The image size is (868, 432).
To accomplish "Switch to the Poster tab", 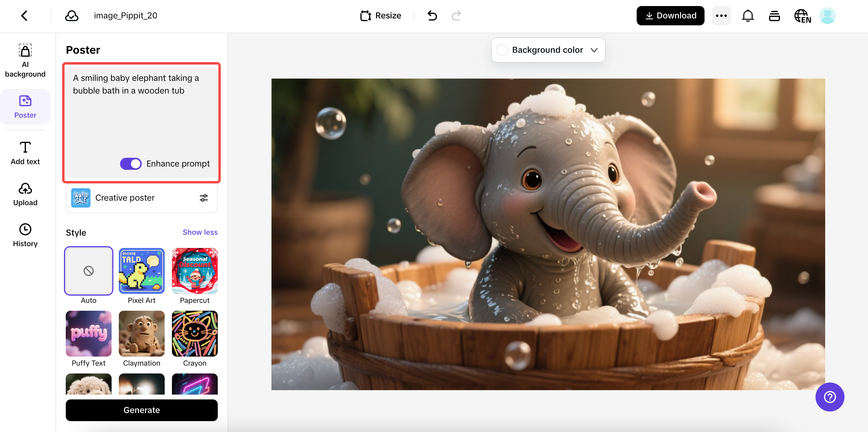I will click(x=25, y=106).
